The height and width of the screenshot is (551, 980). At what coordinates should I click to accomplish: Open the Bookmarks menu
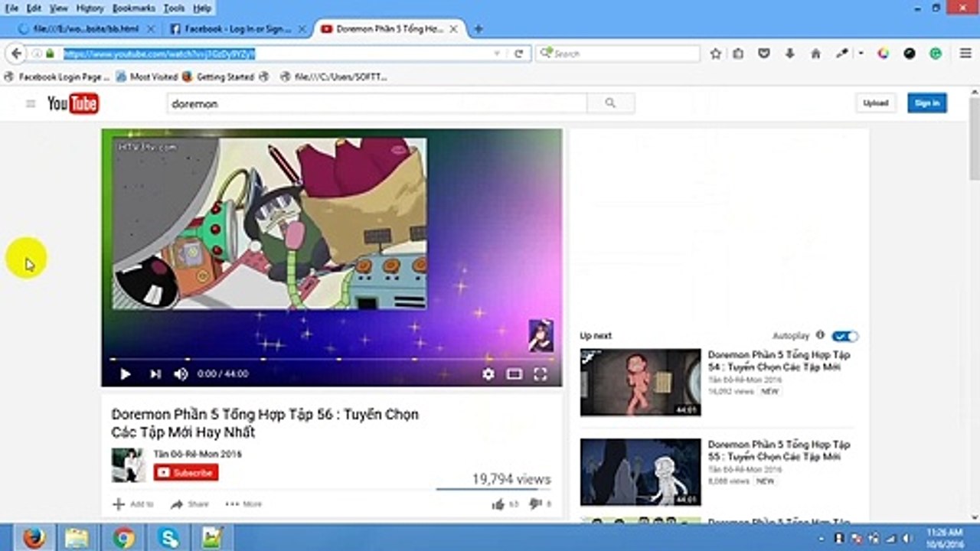134,8
